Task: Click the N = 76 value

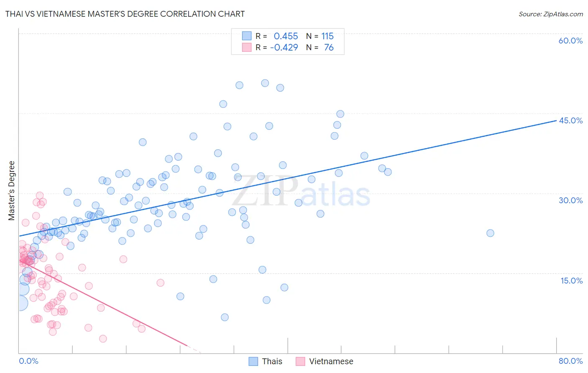Action: 320,47
